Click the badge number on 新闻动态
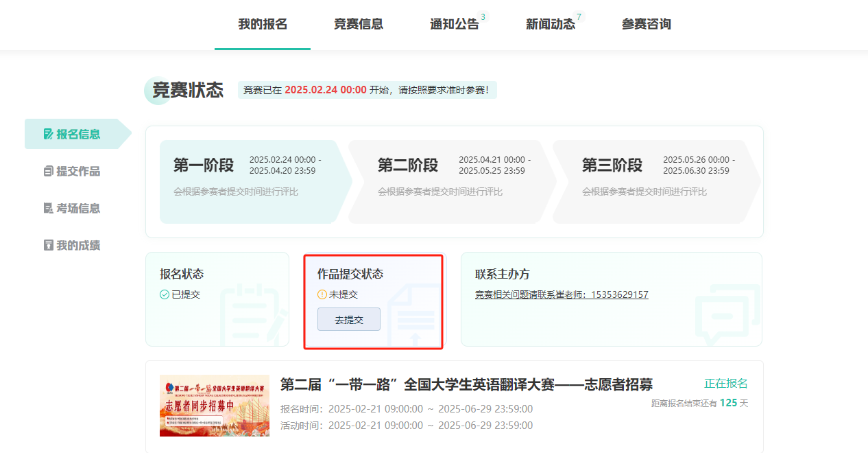868x453 pixels. (579, 17)
